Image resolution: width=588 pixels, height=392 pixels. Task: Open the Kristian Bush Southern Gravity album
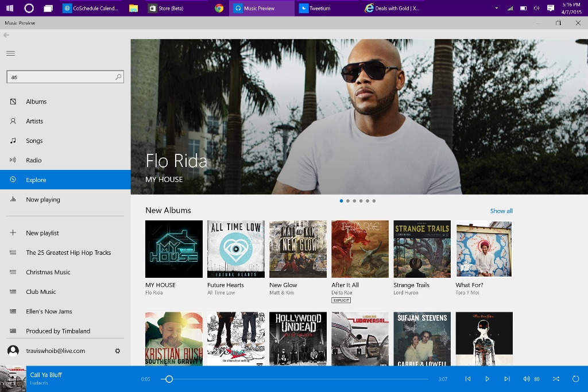coord(174,339)
